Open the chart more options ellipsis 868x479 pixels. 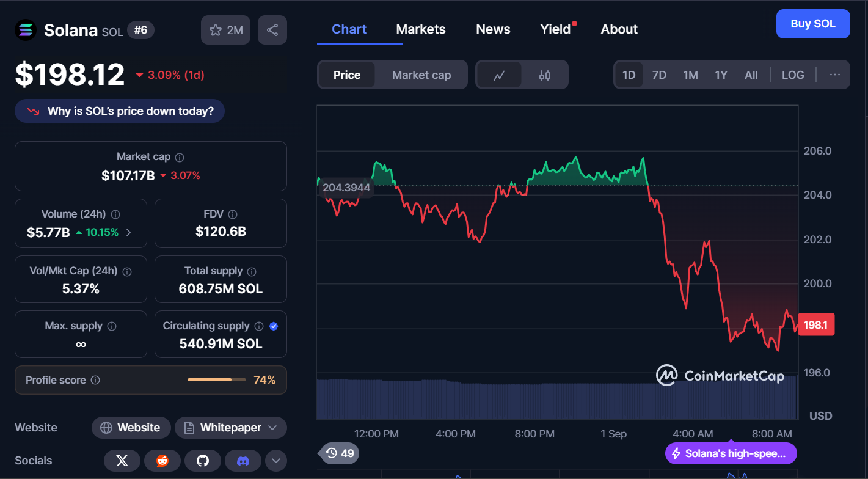click(835, 75)
